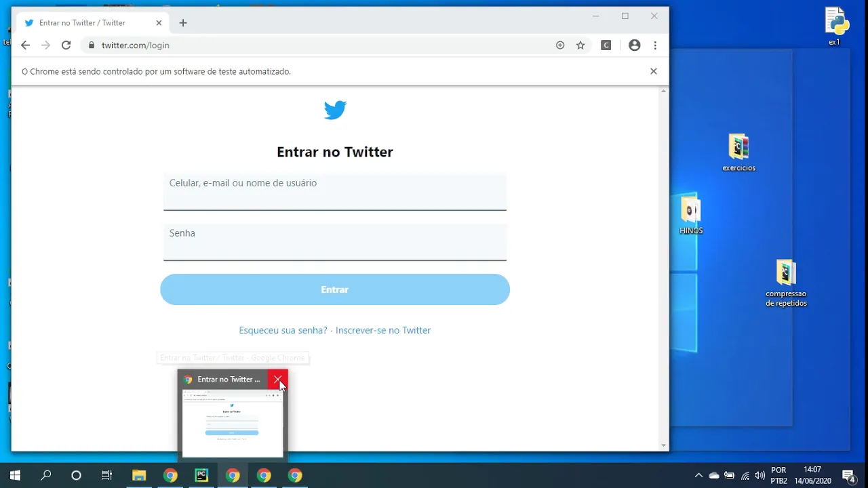Open a new tab with the plus button
This screenshot has height=488, width=868.
coord(183,23)
